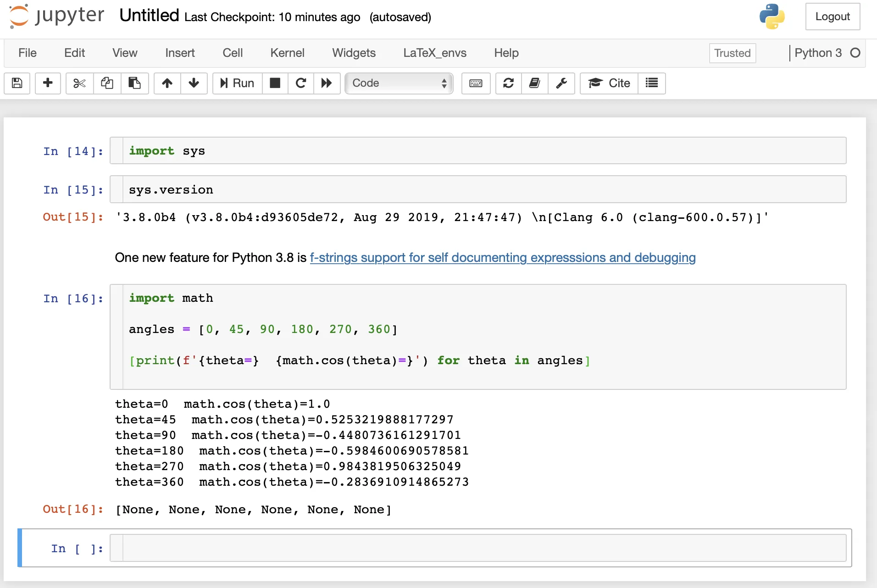This screenshot has height=588, width=877.
Task: Move selected cell up arrow
Action: pyautogui.click(x=167, y=83)
